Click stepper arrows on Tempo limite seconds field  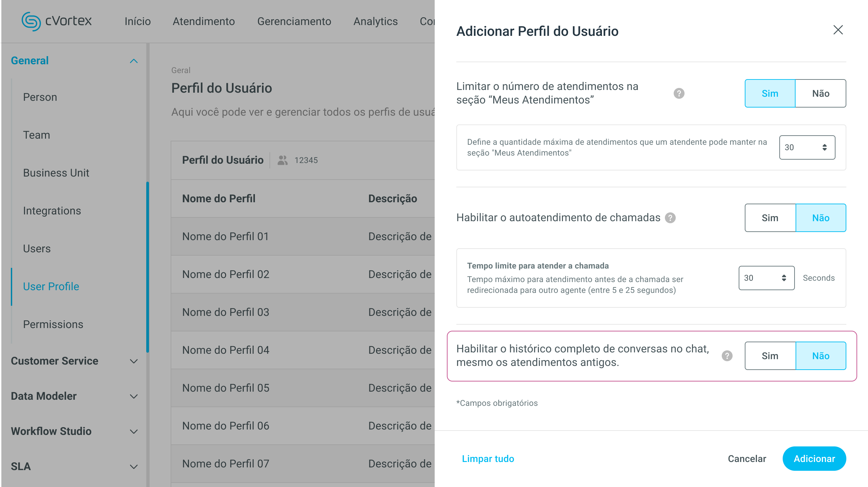click(x=784, y=278)
